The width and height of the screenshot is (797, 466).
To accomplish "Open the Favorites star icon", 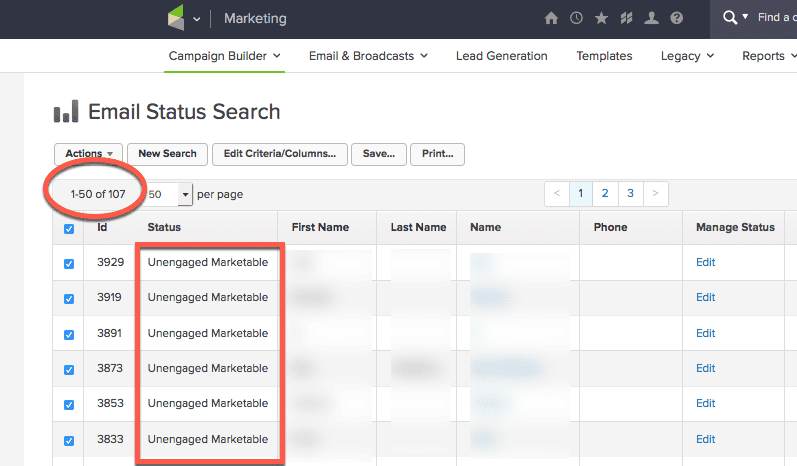I will click(601, 18).
